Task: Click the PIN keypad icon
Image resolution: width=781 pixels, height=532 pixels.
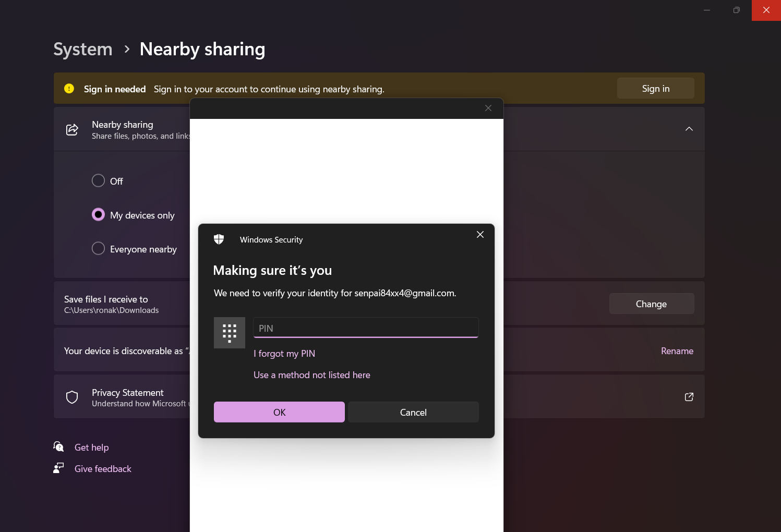Action: (230, 333)
